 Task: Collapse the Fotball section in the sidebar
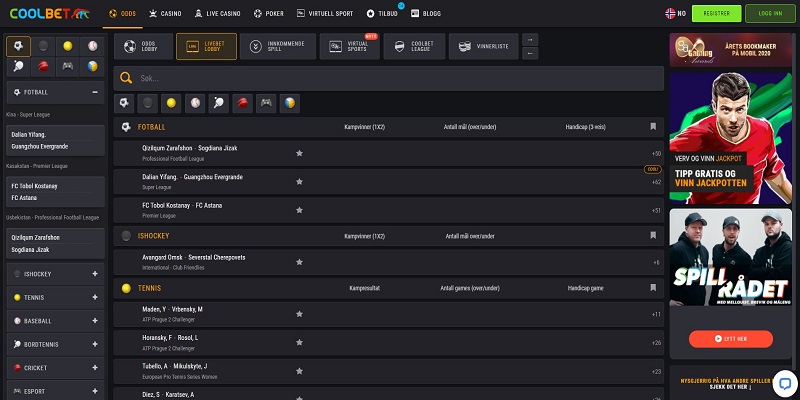point(95,92)
